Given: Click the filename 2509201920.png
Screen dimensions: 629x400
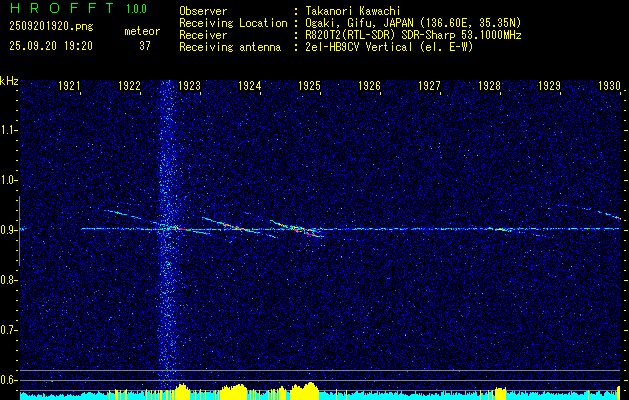Looking at the screenshot, I should click(x=51, y=27).
